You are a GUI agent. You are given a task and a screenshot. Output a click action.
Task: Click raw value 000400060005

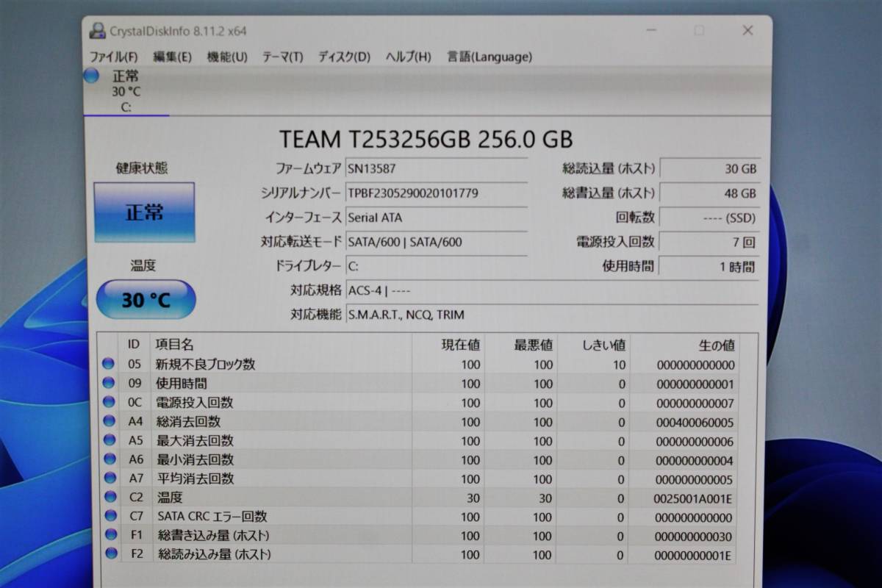tap(694, 422)
